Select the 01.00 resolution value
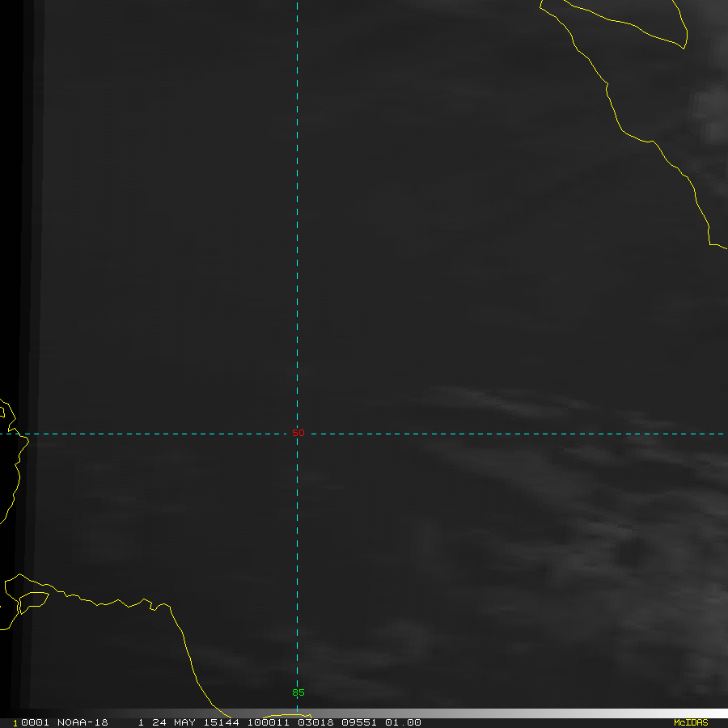Screen dimensions: 728x728 point(403,722)
